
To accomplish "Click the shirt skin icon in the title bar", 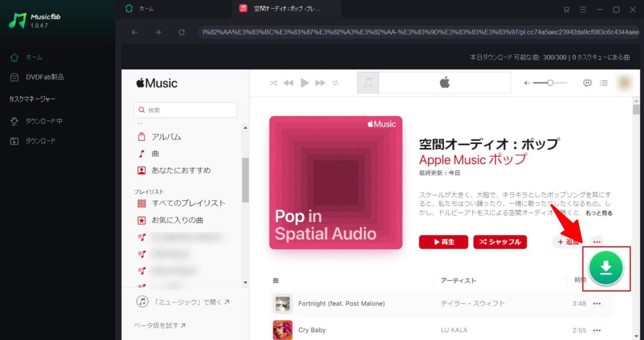I will pos(566,9).
